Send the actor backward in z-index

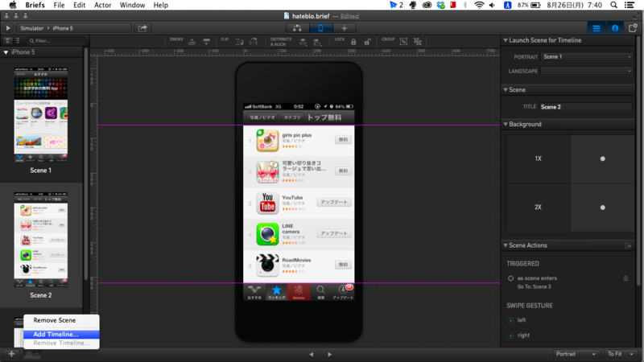pos(207,42)
